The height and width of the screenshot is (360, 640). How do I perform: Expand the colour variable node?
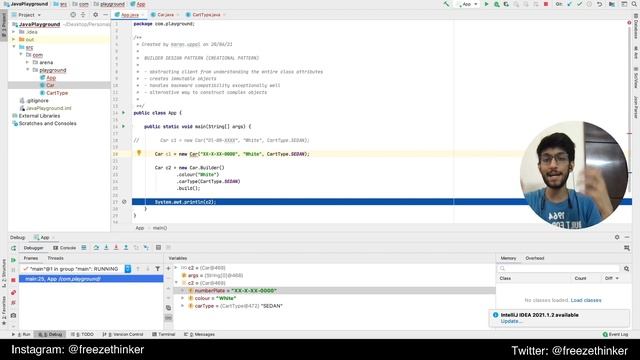183,298
